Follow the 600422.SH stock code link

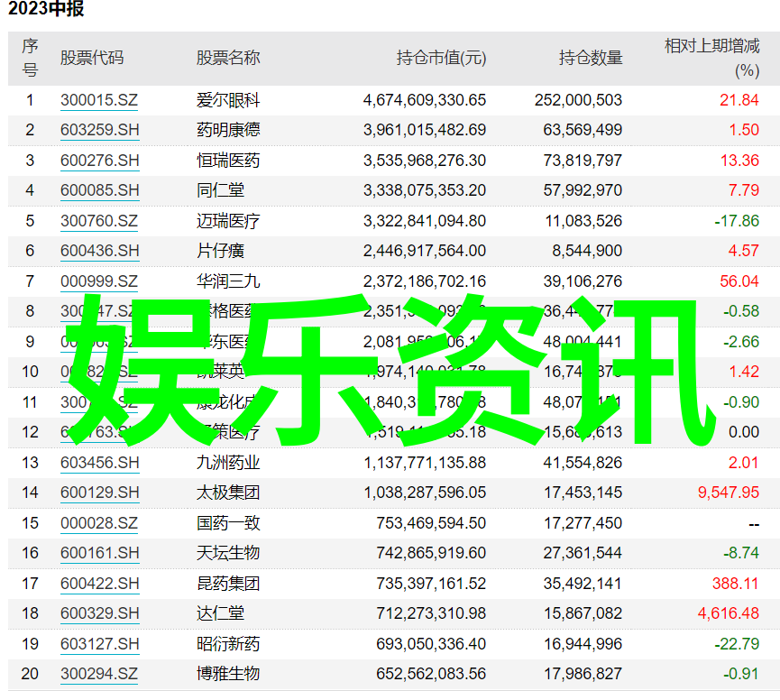[99, 584]
